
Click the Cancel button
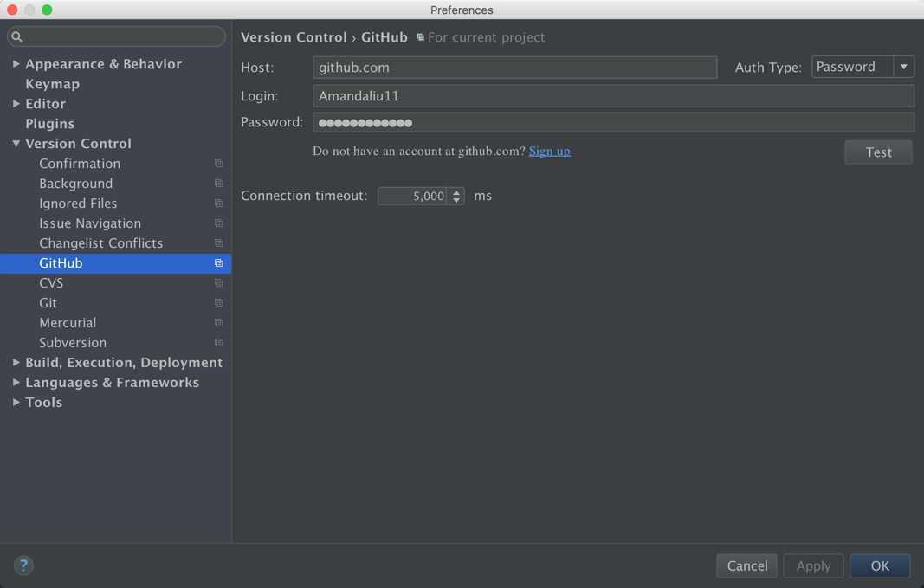coord(746,565)
